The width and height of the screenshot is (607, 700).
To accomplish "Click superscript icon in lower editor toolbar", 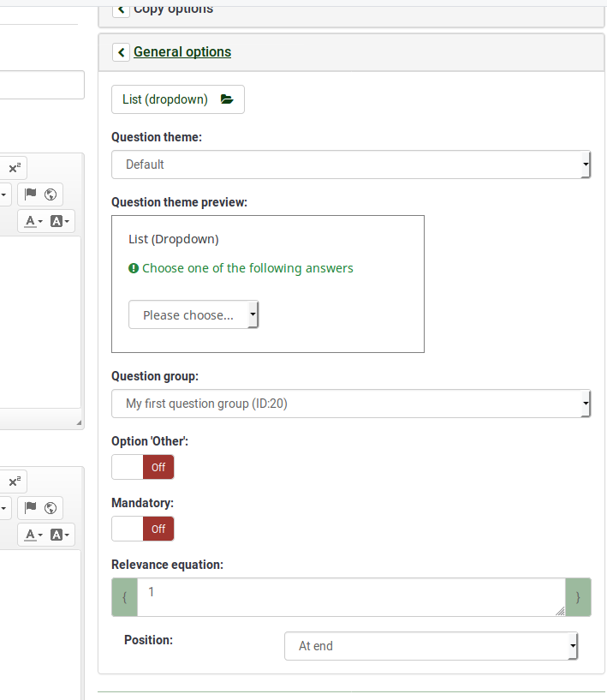I will (15, 482).
